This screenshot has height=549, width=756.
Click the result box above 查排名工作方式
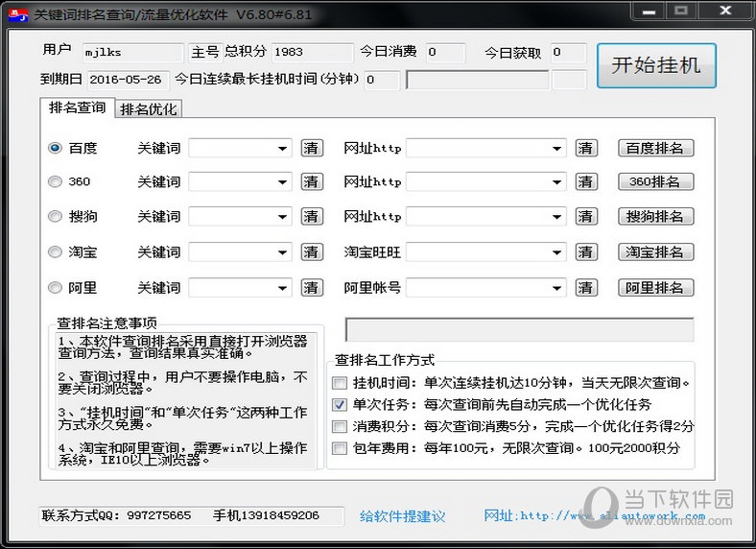[520, 330]
